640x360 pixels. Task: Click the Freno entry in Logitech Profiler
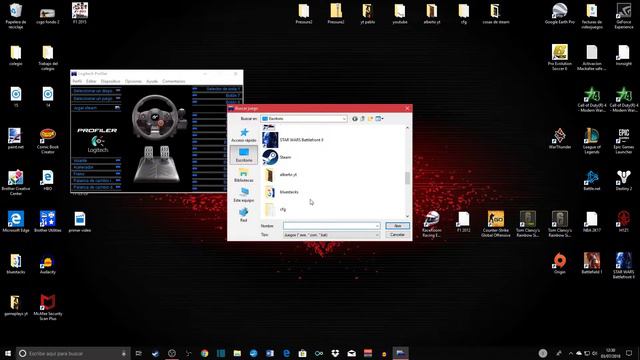tap(96, 173)
